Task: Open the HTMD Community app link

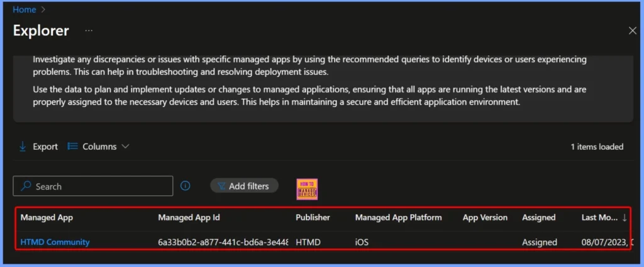Action: pyautogui.click(x=55, y=242)
